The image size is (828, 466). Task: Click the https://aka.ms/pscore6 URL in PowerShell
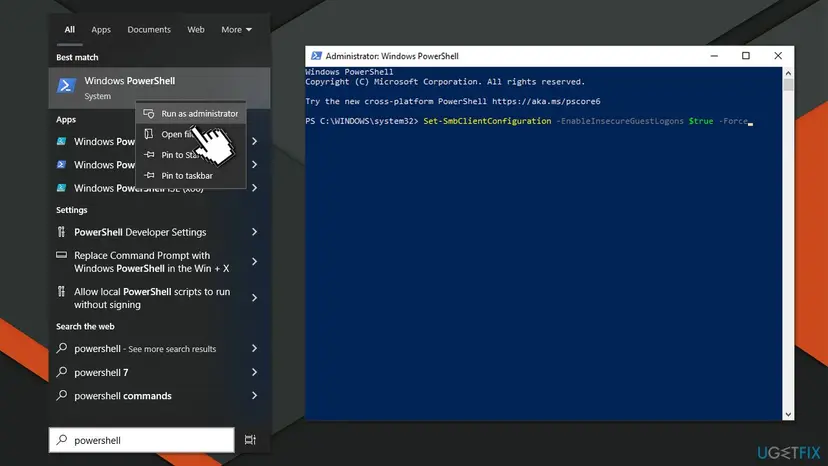[x=546, y=101]
